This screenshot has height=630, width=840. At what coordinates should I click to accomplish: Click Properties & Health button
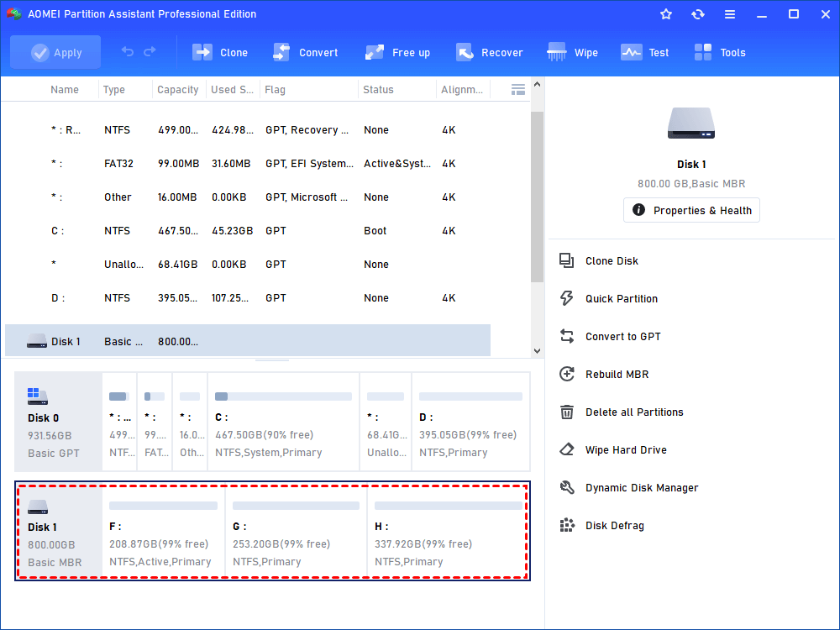(x=691, y=210)
